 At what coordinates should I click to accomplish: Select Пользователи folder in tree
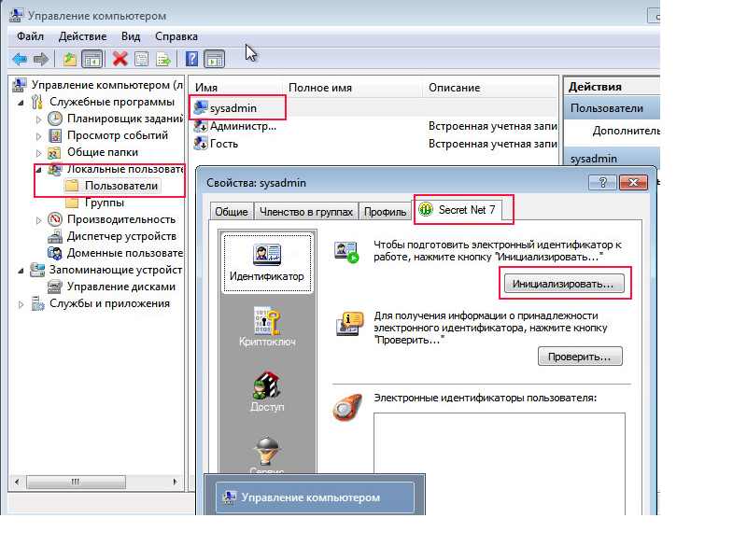[112, 186]
